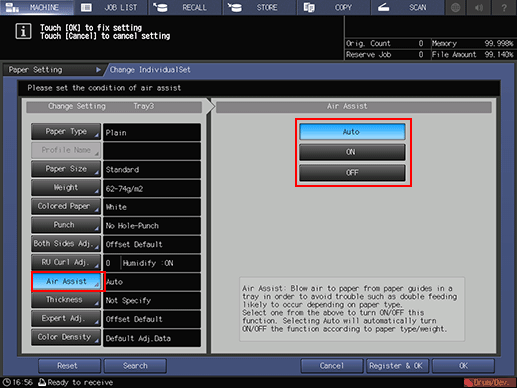Click the No Hole-Punch value
The image size is (517, 388).
tap(152, 226)
